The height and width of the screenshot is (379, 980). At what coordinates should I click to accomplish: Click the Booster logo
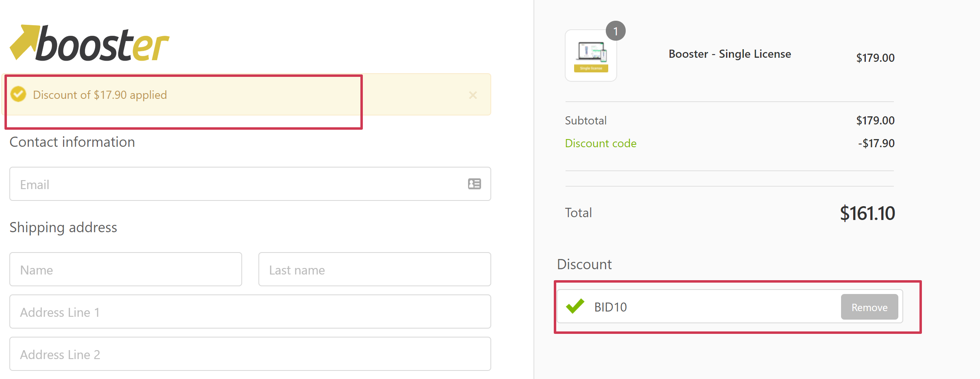(x=89, y=42)
